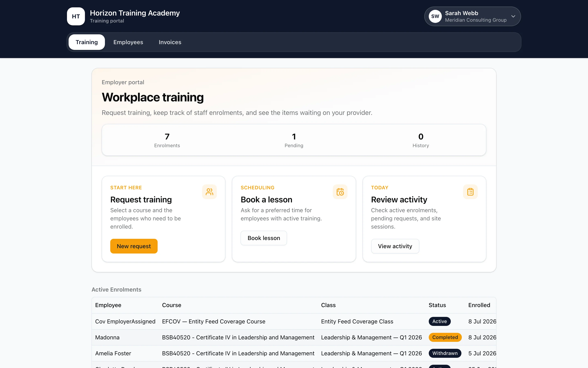Screen dimensions: 588x368
Task: Click the Class column header
Action: pos(328,305)
